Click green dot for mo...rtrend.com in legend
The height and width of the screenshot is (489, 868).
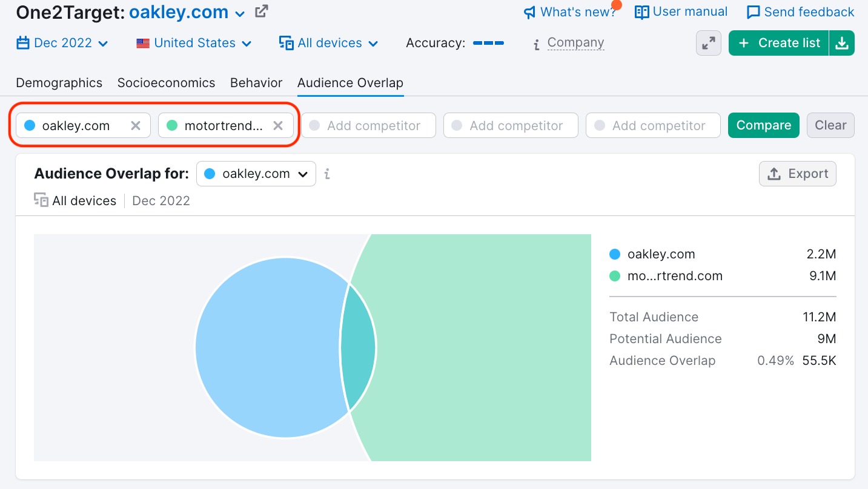(615, 276)
